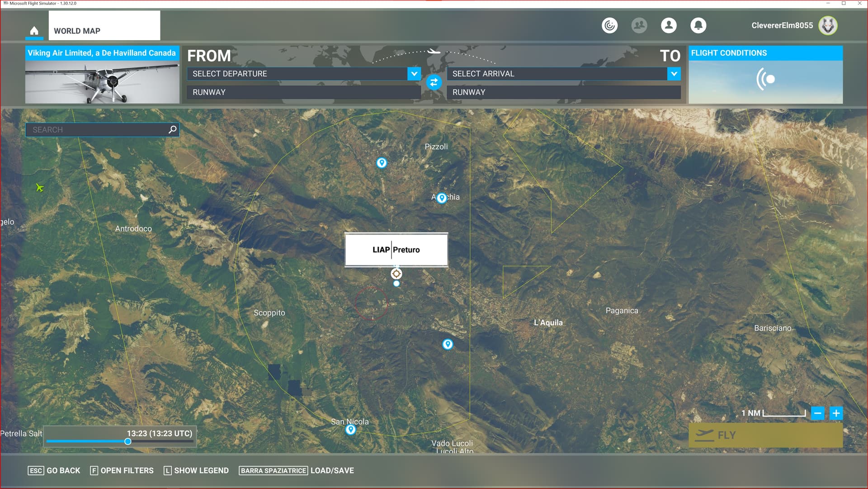The width and height of the screenshot is (868, 489).
Task: Select the World Map tab
Action: pos(104,25)
